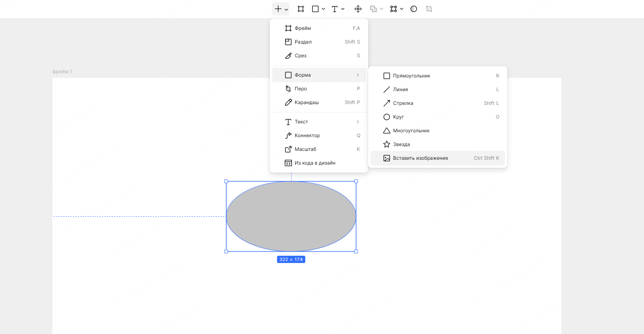Select the Frame tool in the top toolbar
Viewport: 644px width, 334px height.
tap(301, 9)
